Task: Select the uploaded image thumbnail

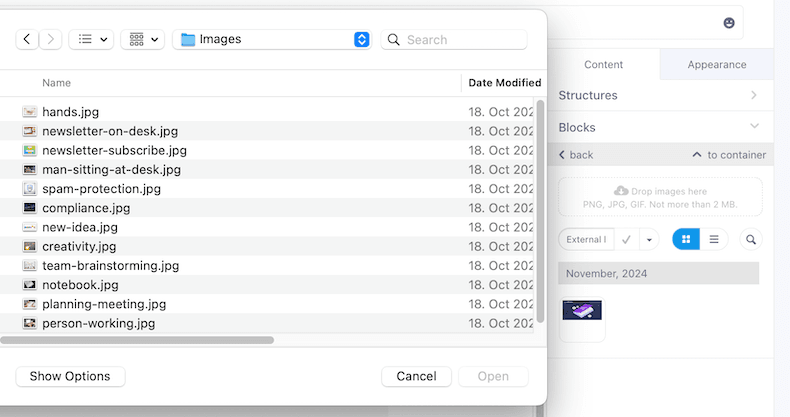Action: tap(582, 319)
